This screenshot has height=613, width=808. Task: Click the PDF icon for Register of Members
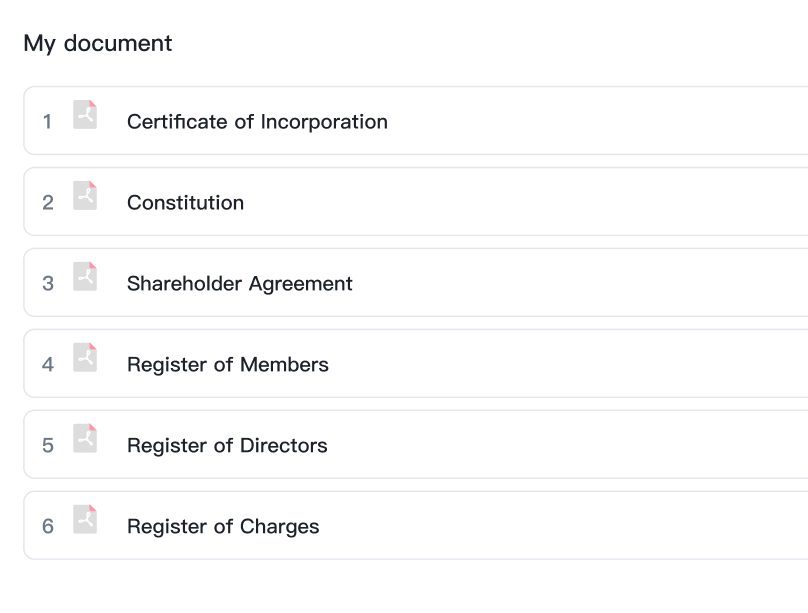[x=85, y=357]
